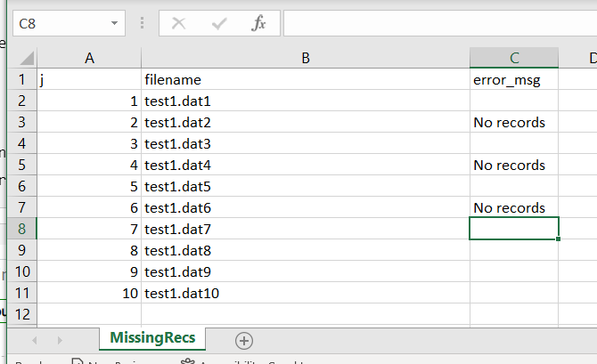Click in the formula bar input area

pyautogui.click(x=437, y=24)
